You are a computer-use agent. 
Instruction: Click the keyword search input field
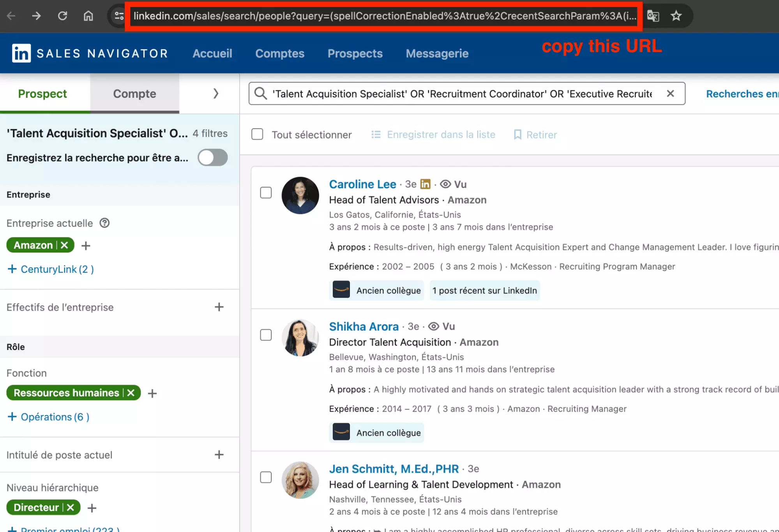click(x=462, y=94)
